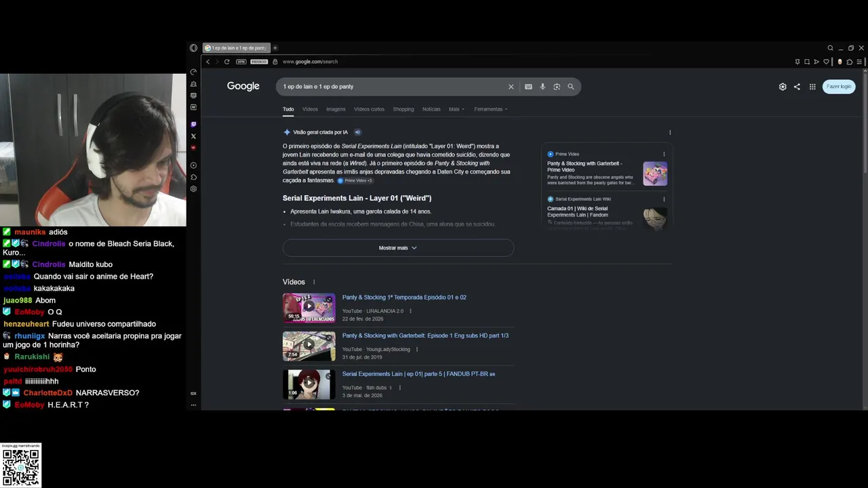This screenshot has width=868, height=488.
Task: Open Google quick settings gear
Action: tap(783, 87)
